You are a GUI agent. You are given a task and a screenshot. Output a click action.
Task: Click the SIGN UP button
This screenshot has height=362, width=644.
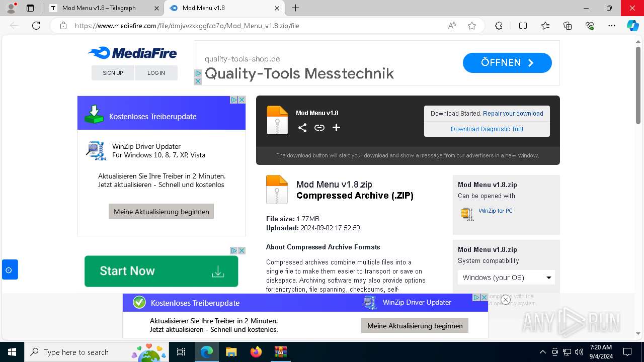(113, 73)
